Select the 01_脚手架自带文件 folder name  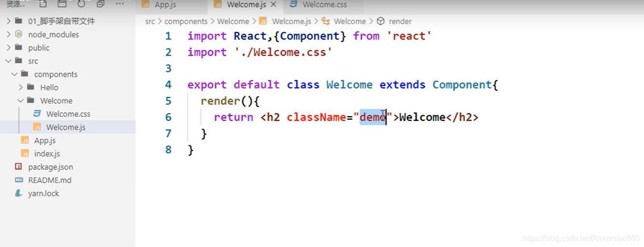tap(61, 21)
